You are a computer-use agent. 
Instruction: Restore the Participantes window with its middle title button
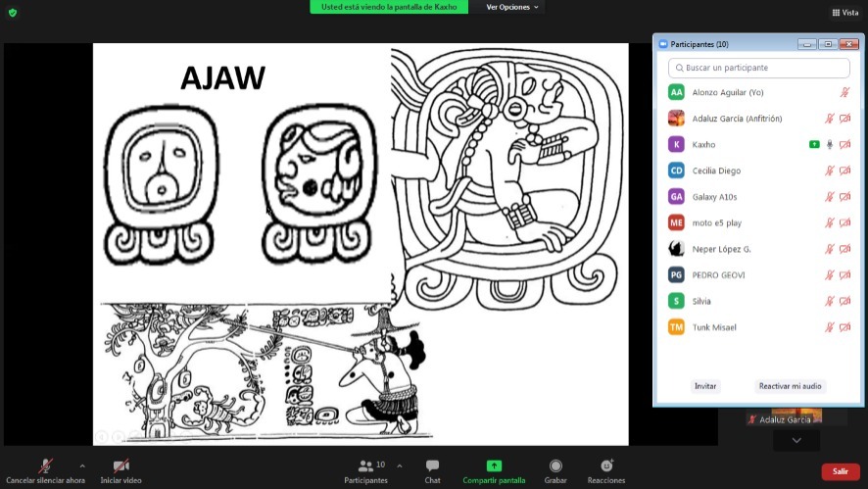point(828,44)
